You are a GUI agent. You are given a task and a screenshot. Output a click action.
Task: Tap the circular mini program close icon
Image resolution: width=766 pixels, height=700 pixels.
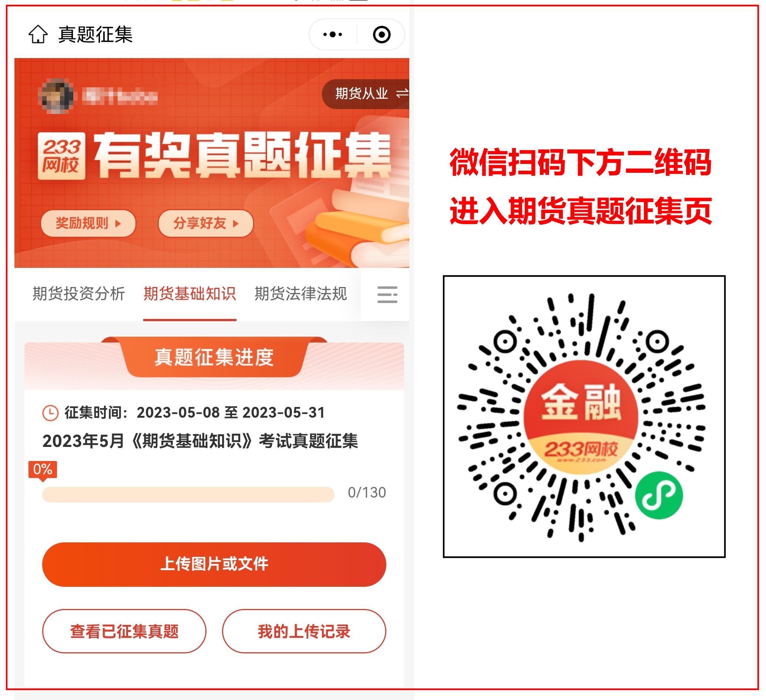click(382, 34)
